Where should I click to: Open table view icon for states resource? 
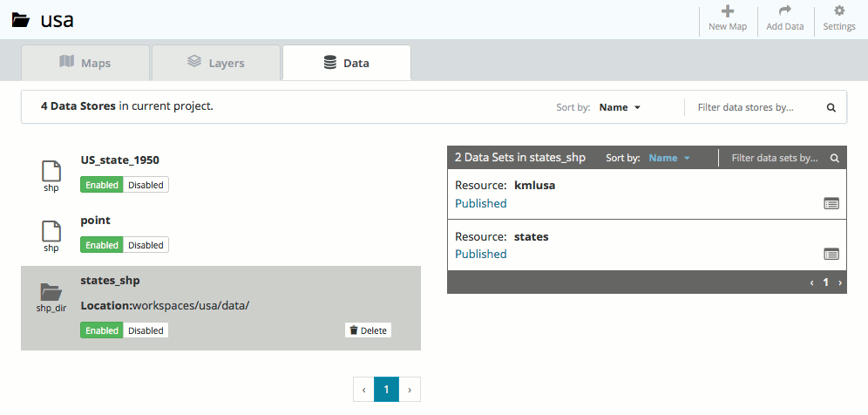(x=831, y=254)
